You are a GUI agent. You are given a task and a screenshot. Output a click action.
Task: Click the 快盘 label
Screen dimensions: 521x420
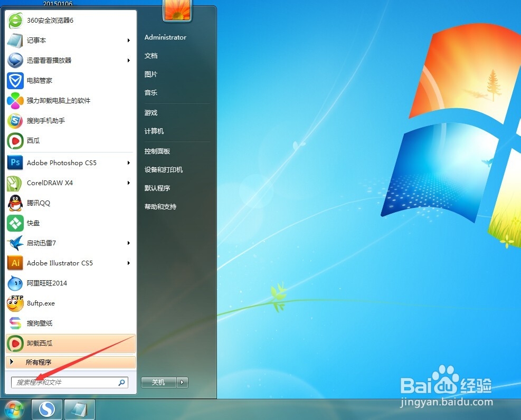click(33, 223)
